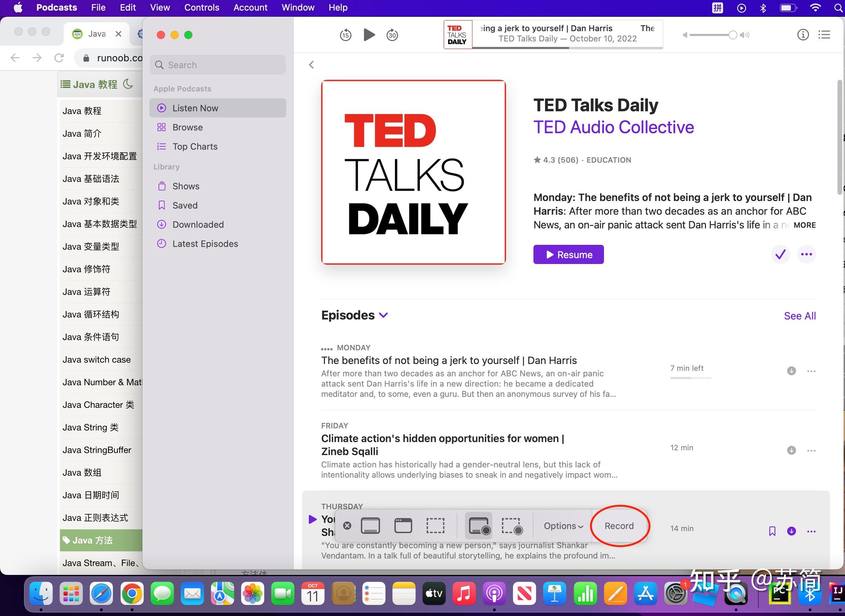Click the now-playing progress bar
The width and height of the screenshot is (845, 616).
[x=567, y=47]
